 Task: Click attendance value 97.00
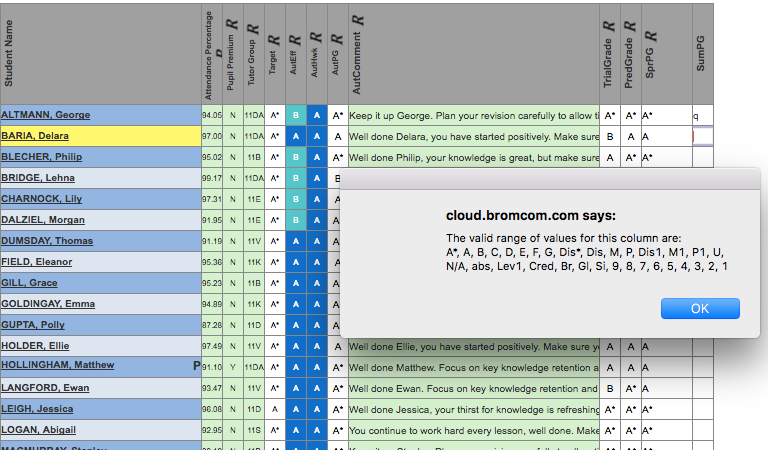(212, 137)
